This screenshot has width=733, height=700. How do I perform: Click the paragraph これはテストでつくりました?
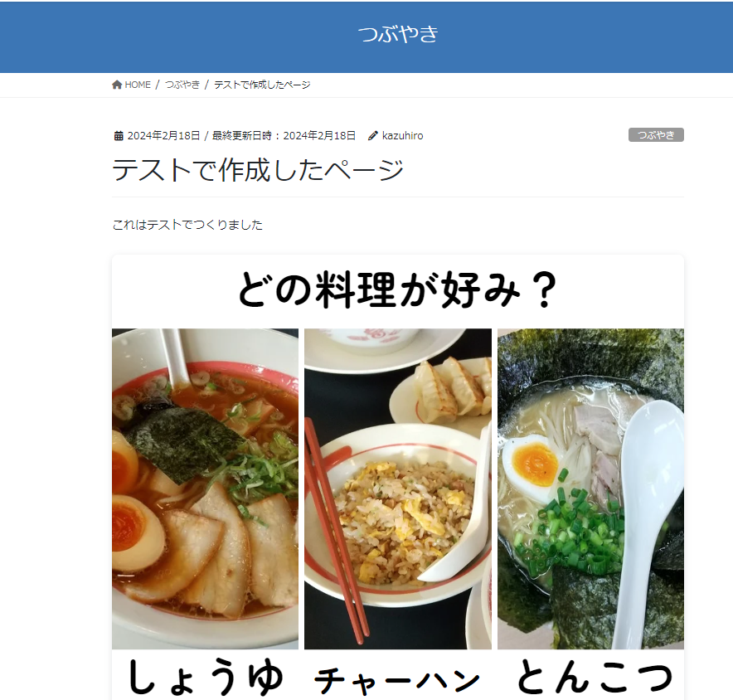point(187,225)
